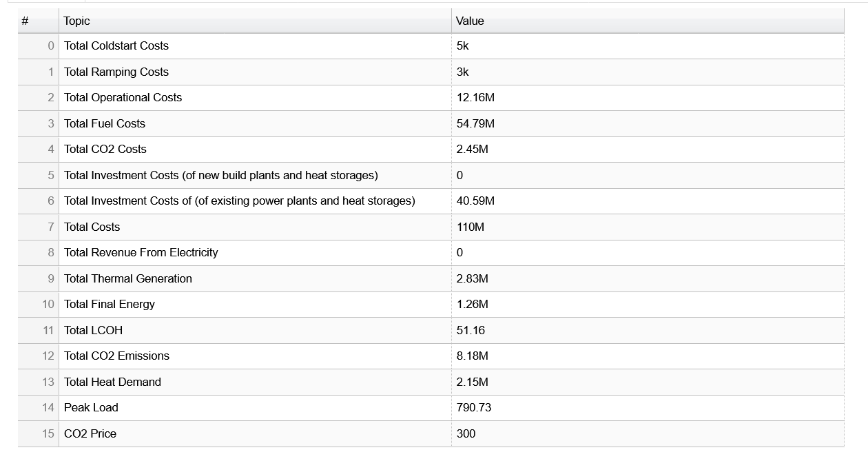
Task: Click the # index column header
Action: click(39, 21)
